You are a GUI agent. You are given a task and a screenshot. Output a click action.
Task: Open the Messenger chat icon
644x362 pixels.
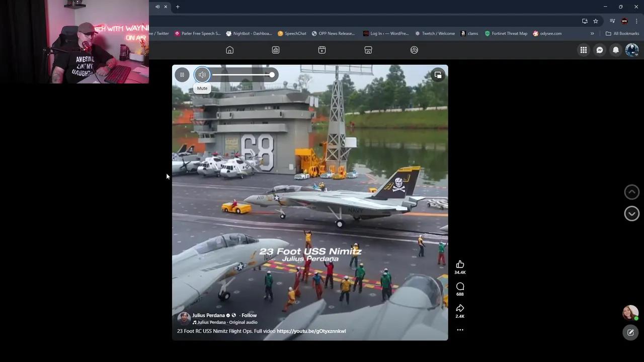[x=599, y=50]
